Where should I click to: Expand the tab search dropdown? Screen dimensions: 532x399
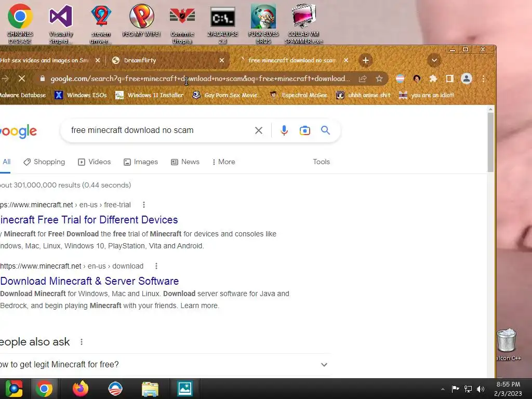tap(434, 61)
